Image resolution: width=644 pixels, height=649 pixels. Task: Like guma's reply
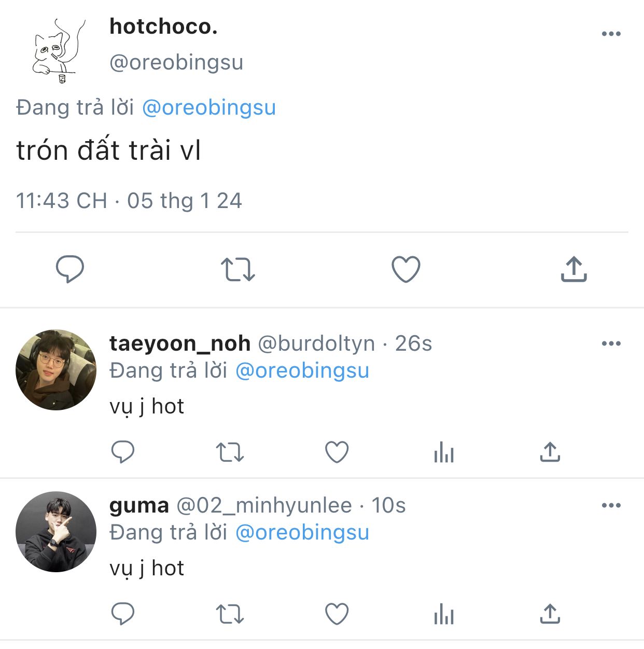337,614
